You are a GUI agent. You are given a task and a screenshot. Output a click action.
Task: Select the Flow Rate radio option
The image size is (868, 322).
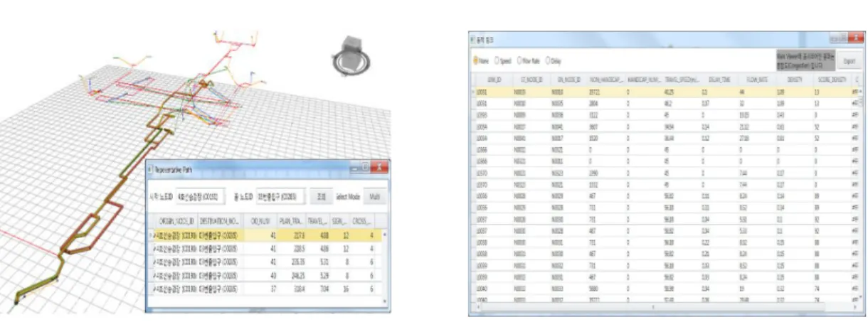[529, 61]
